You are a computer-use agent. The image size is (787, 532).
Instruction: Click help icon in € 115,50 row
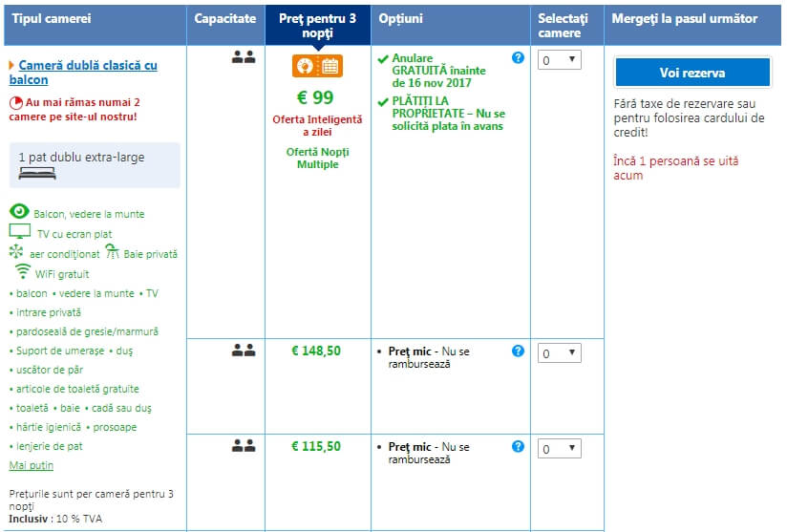click(x=518, y=446)
